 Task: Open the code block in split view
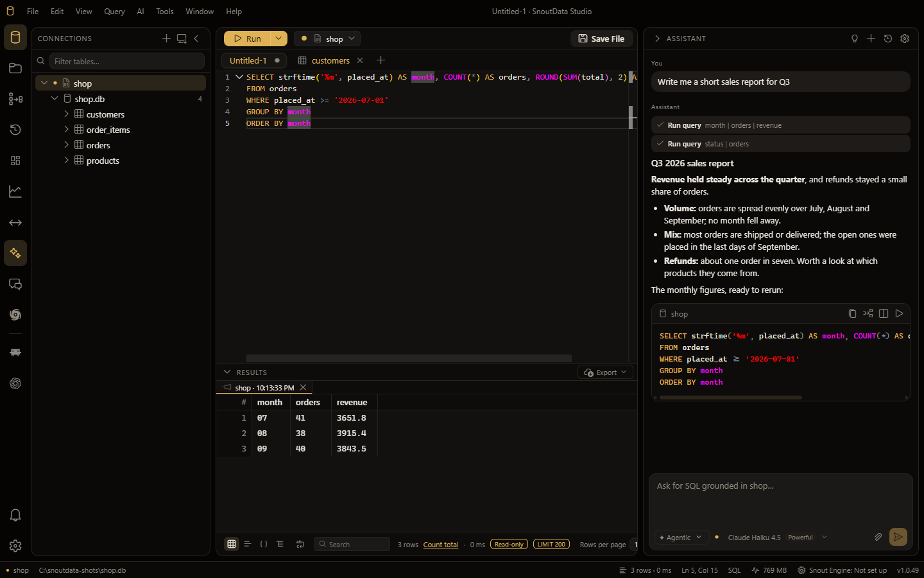coord(884,313)
